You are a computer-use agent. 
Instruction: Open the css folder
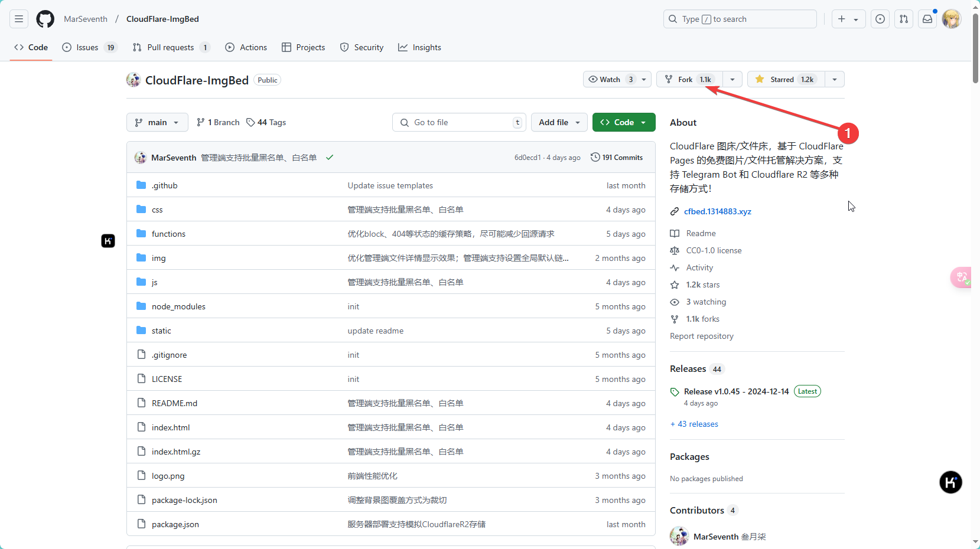pos(157,210)
